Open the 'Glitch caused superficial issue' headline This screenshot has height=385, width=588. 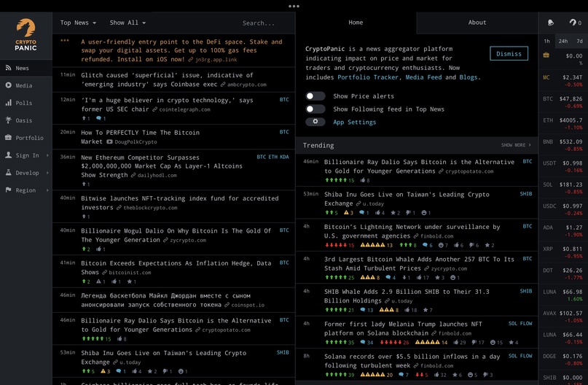(167, 79)
